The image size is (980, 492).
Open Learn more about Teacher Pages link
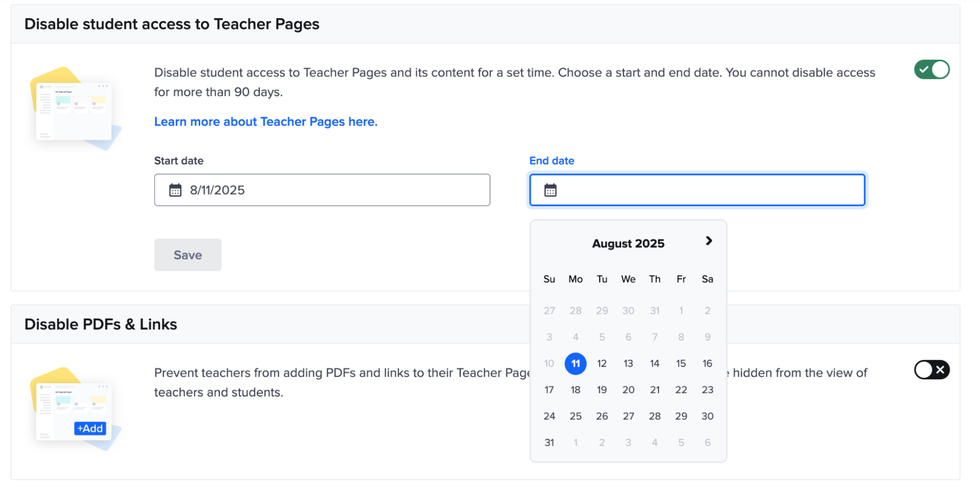(x=266, y=122)
